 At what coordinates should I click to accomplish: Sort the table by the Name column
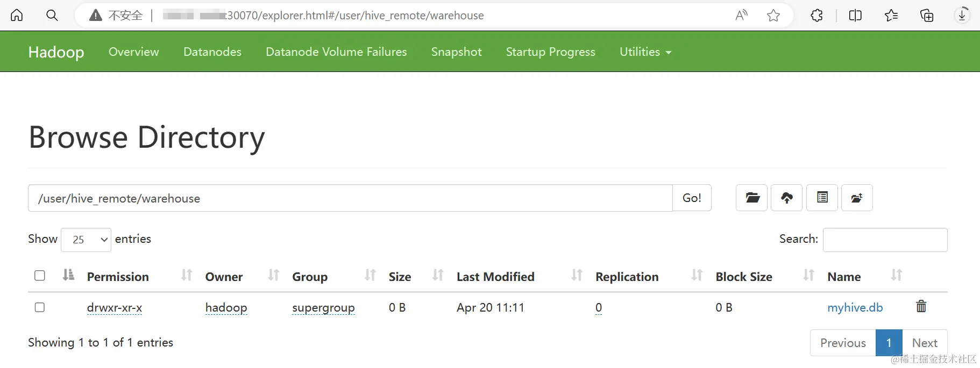(x=844, y=277)
